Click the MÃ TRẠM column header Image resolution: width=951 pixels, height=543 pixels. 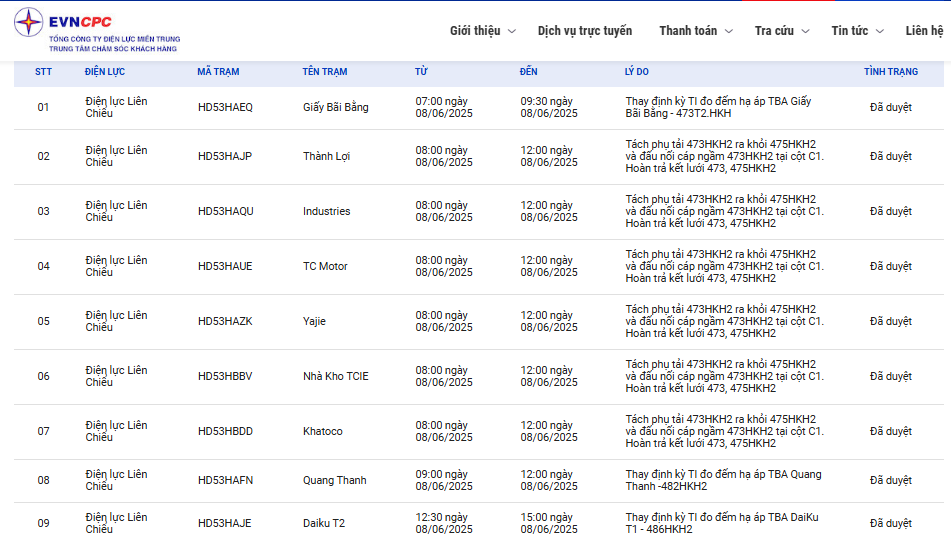point(218,72)
